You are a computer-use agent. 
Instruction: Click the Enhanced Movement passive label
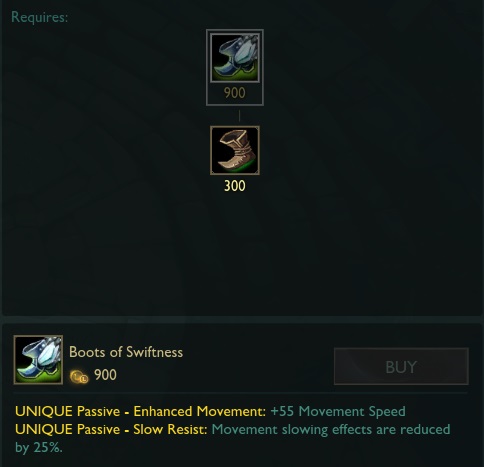coord(199,411)
